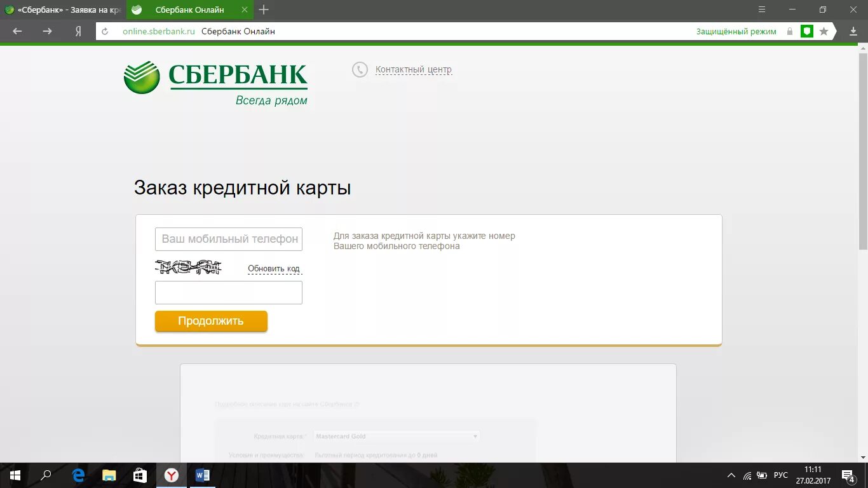
Task: Bookmark page with star icon
Action: (x=824, y=31)
